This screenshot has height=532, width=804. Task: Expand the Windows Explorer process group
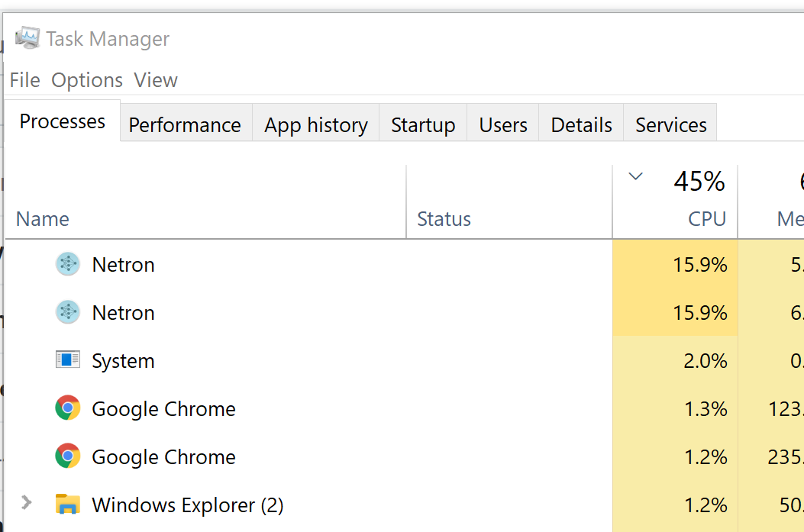pyautogui.click(x=27, y=503)
